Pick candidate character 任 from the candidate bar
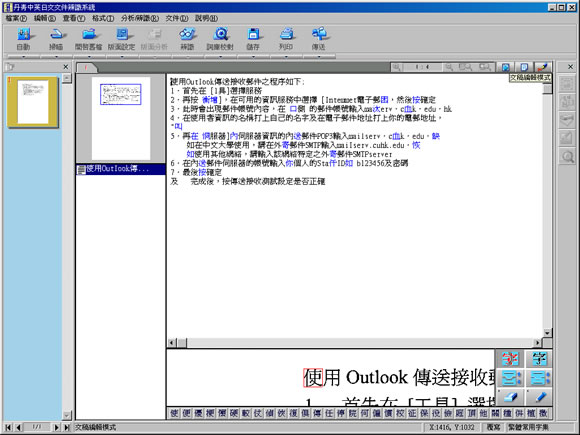580x435 pixels. point(329,413)
